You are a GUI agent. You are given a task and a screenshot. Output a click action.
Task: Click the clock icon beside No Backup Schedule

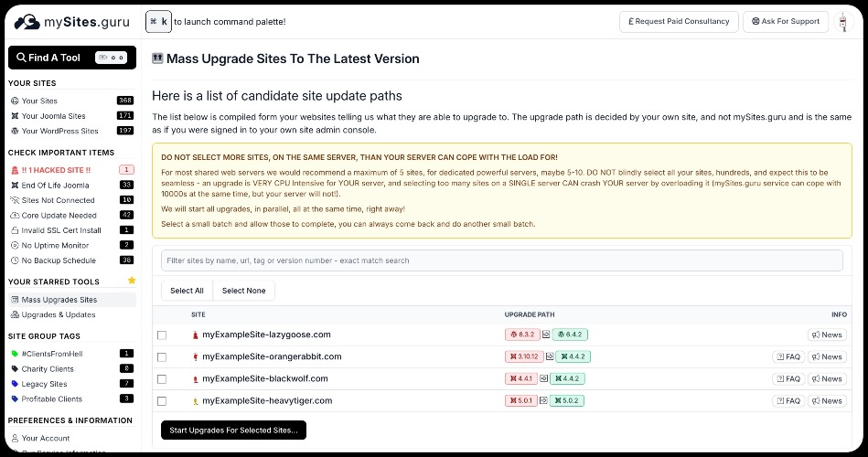coord(15,260)
